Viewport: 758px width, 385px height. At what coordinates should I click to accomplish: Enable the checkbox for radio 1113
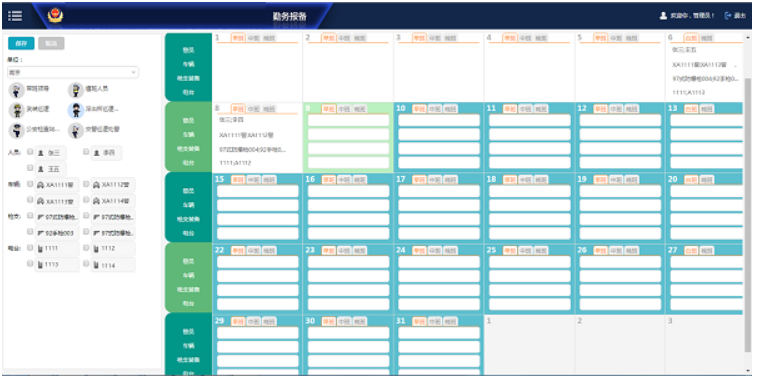[30, 264]
